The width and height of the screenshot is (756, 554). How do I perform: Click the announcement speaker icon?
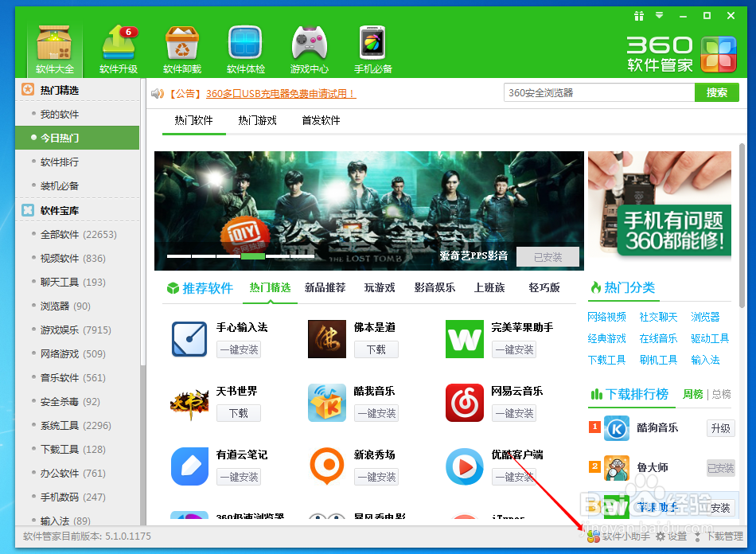(x=158, y=93)
